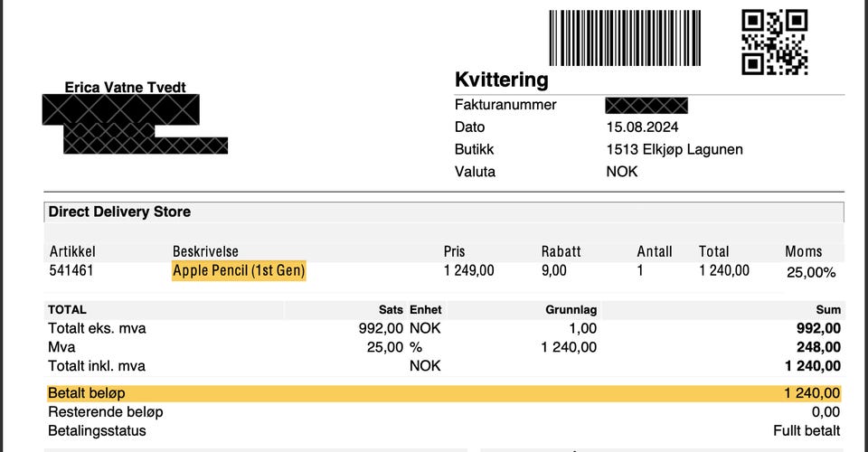Image resolution: width=868 pixels, height=452 pixels.
Task: Click the highlighted Betalt beløp row
Action: [x=443, y=393]
